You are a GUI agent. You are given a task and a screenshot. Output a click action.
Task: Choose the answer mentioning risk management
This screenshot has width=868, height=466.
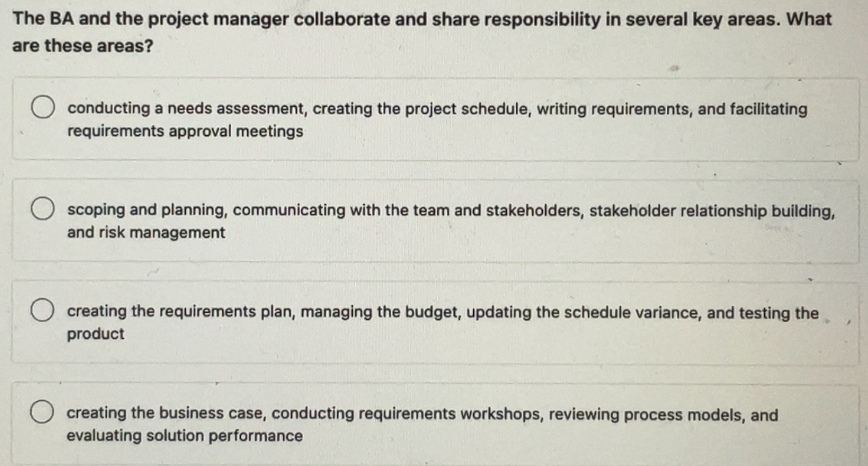147,232
